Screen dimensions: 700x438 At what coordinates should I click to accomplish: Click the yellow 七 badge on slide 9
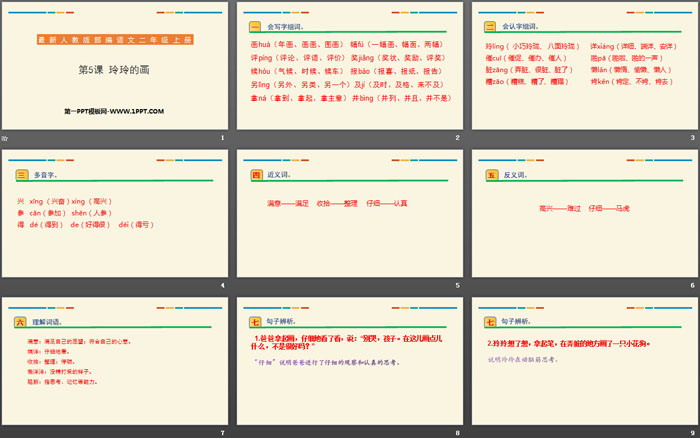click(490, 322)
